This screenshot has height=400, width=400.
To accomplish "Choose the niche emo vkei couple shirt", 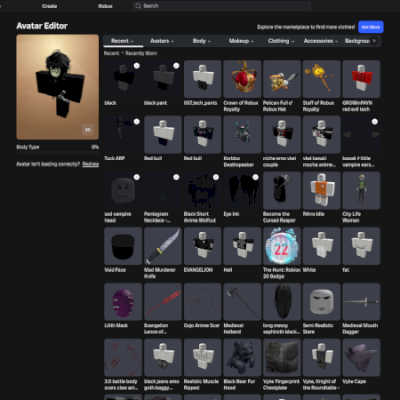I will point(282,135).
